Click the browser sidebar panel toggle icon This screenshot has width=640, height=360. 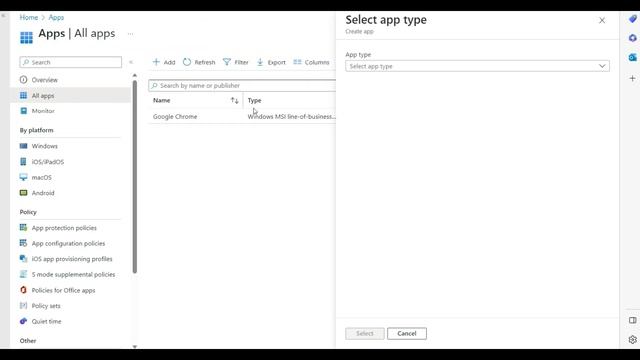coord(632,320)
